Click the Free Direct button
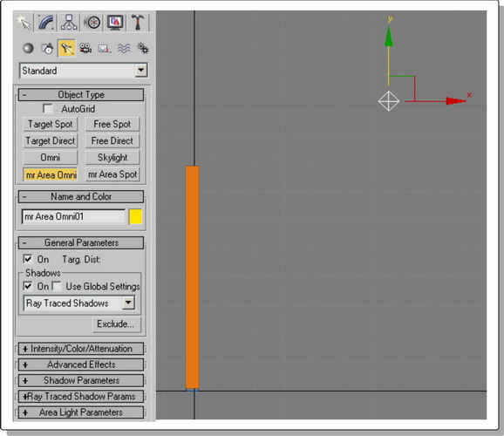 (x=112, y=141)
